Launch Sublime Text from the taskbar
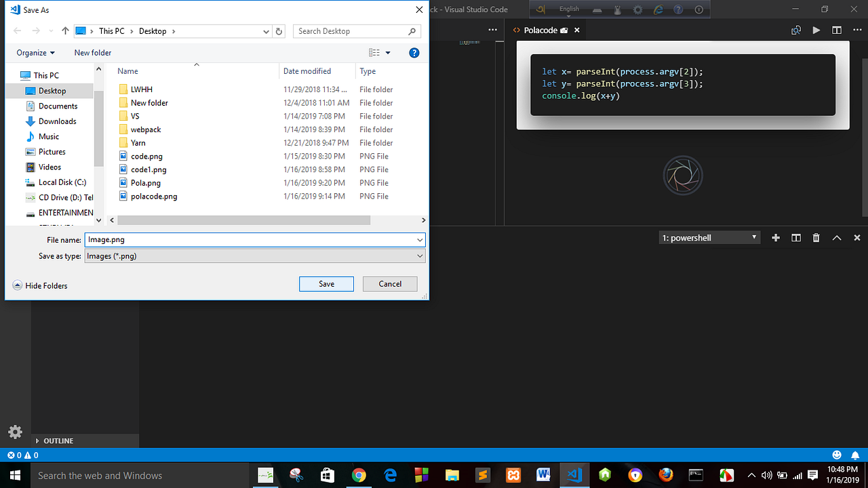 pos(482,475)
